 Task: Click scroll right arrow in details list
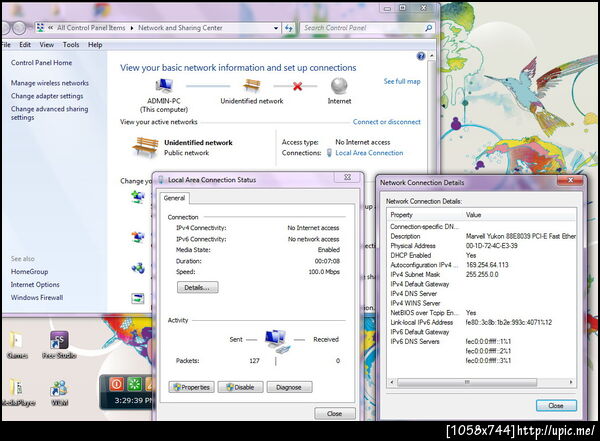point(571,382)
